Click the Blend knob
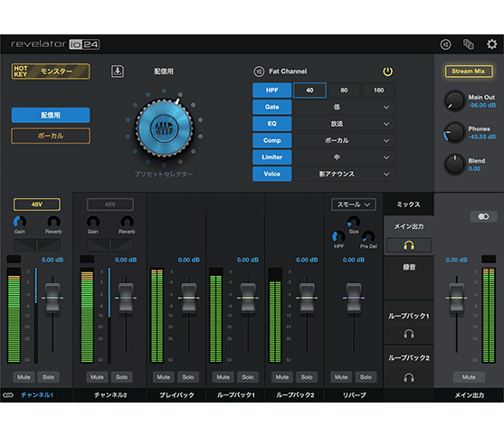The width and height of the screenshot is (504, 437). pyautogui.click(x=454, y=164)
